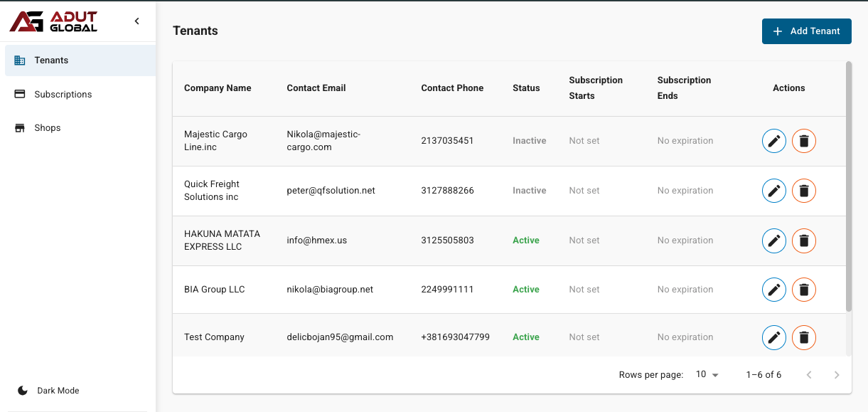This screenshot has height=412, width=868.
Task: Open the Rows per page dropdown
Action: click(x=707, y=374)
